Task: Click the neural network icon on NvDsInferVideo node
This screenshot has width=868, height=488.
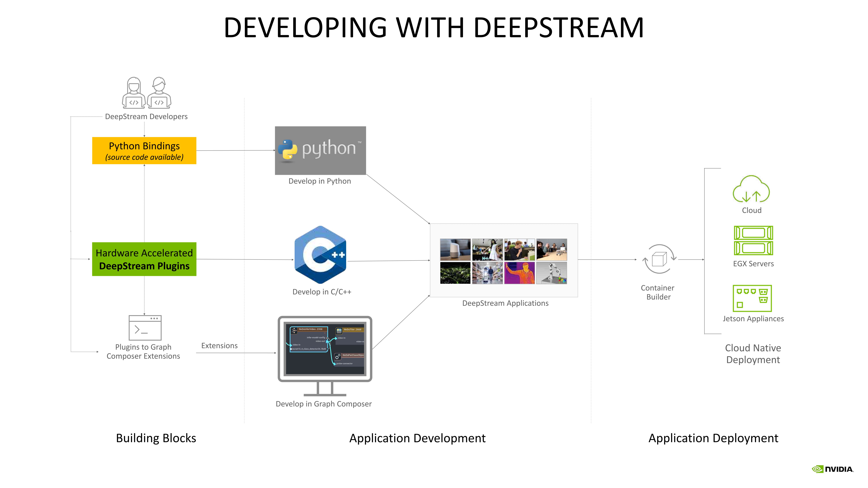Action: 294,330
